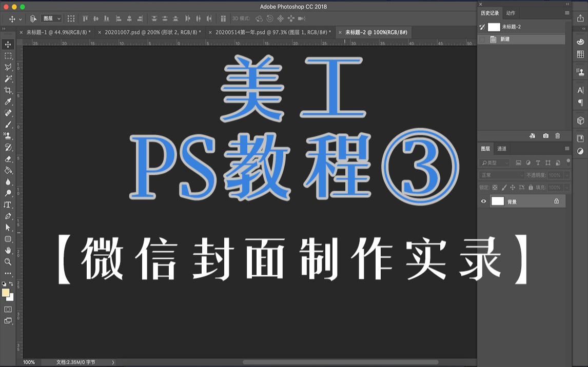This screenshot has width=588, height=367.
Task: Select the Move tool
Action: click(x=7, y=44)
